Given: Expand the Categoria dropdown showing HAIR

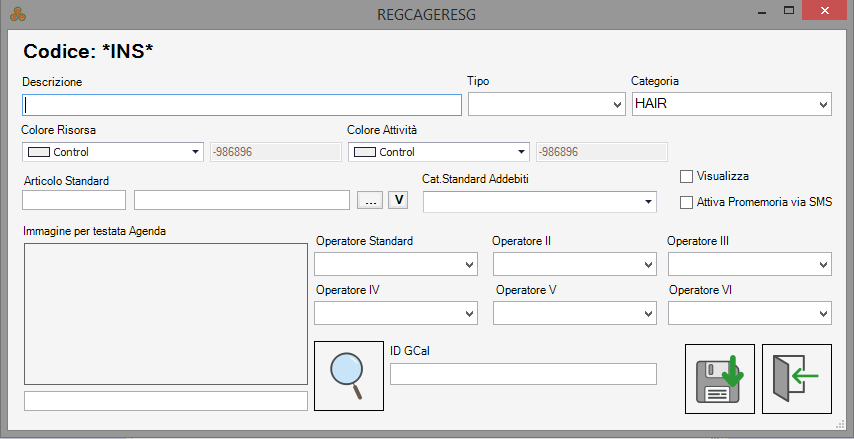Looking at the screenshot, I should (x=731, y=104).
